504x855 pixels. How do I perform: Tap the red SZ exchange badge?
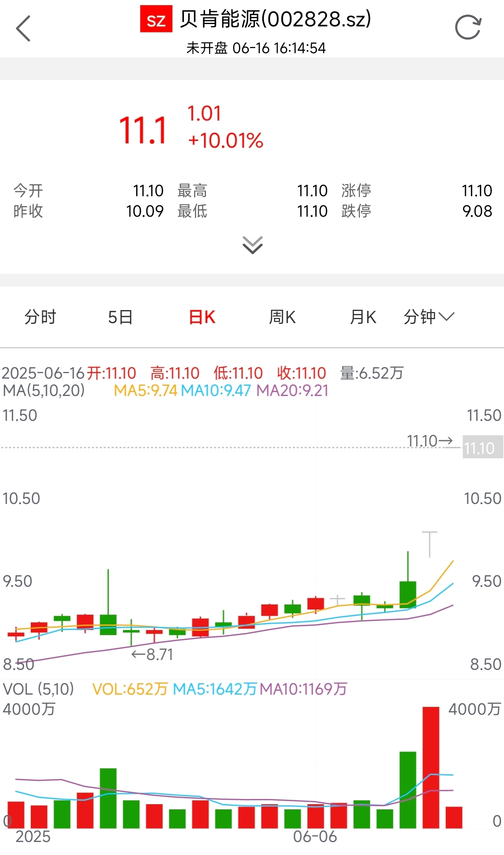tap(156, 19)
